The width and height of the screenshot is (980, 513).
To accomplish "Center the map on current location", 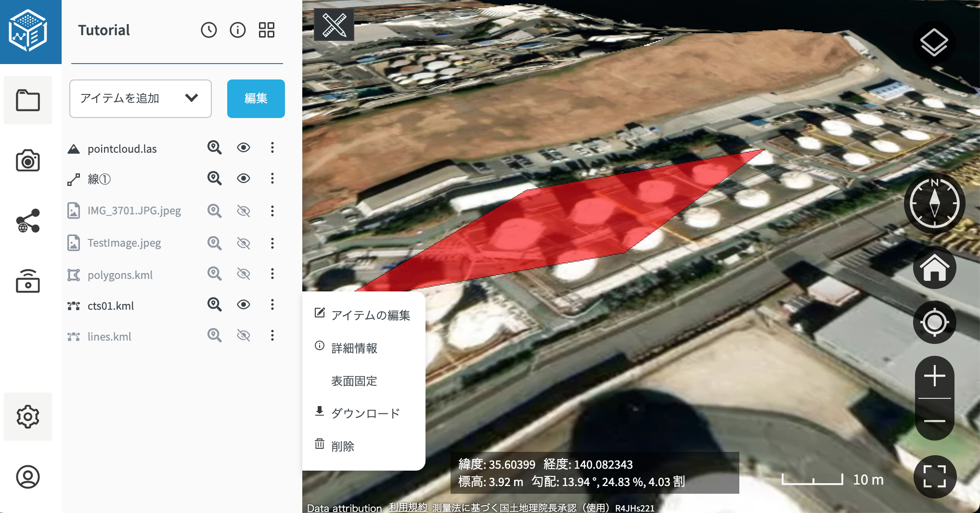I will click(934, 322).
